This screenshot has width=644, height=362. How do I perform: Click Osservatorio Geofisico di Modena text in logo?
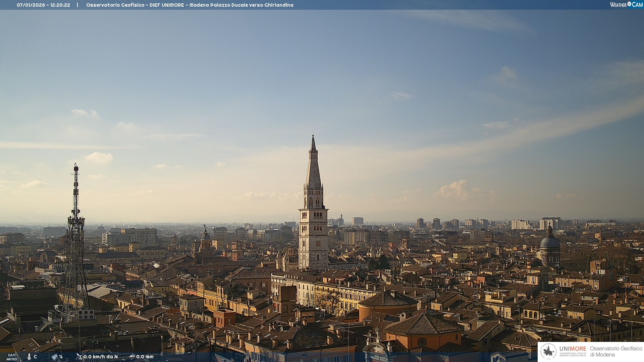(615, 351)
